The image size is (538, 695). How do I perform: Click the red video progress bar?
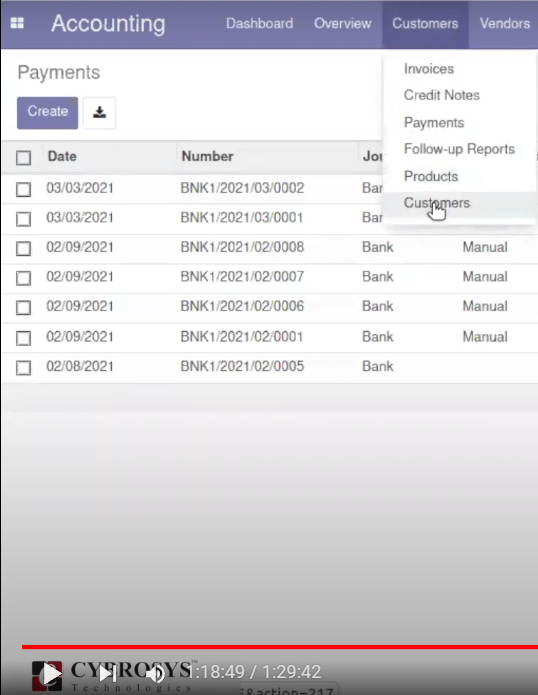tap(280, 647)
